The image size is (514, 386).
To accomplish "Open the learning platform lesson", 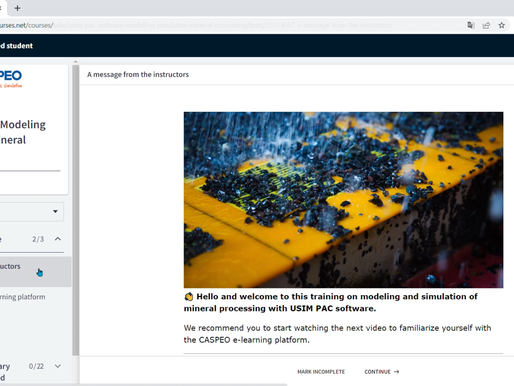I will tap(23, 297).
